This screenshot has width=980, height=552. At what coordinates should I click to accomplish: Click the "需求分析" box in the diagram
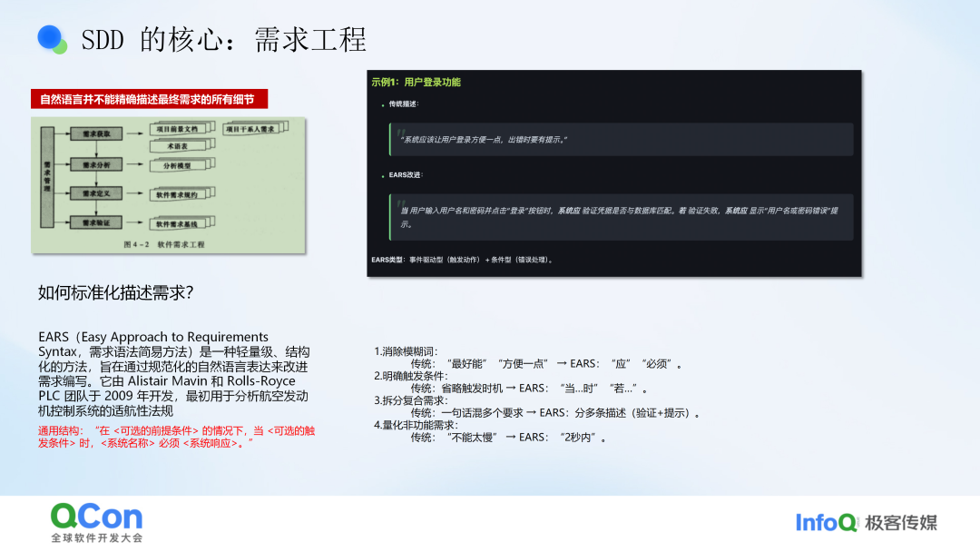(95, 165)
